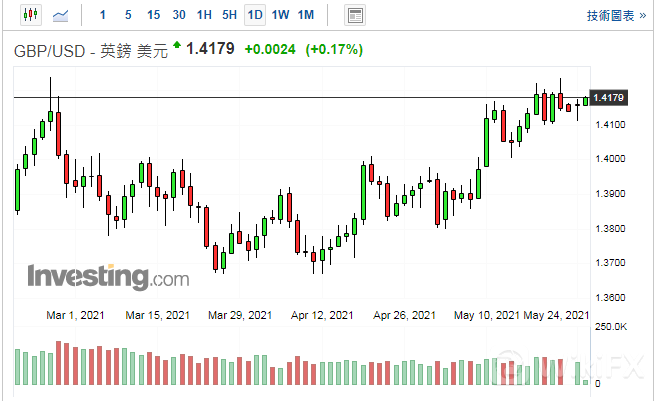Switch to the line chart icon

[x=62, y=15]
